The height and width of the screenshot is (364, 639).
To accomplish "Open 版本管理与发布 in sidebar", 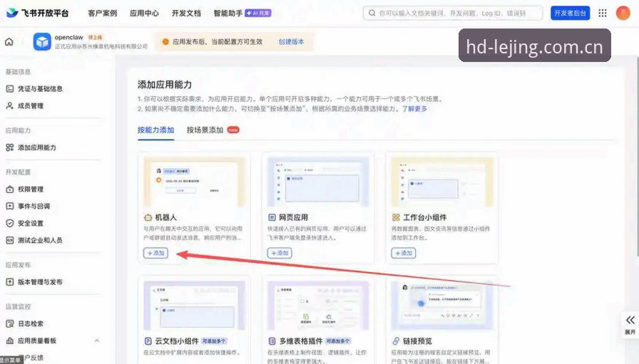I will coord(40,282).
